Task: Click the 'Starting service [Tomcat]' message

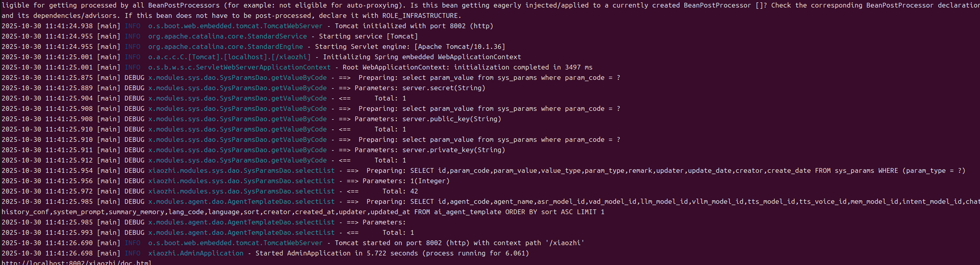Action: click(x=368, y=37)
